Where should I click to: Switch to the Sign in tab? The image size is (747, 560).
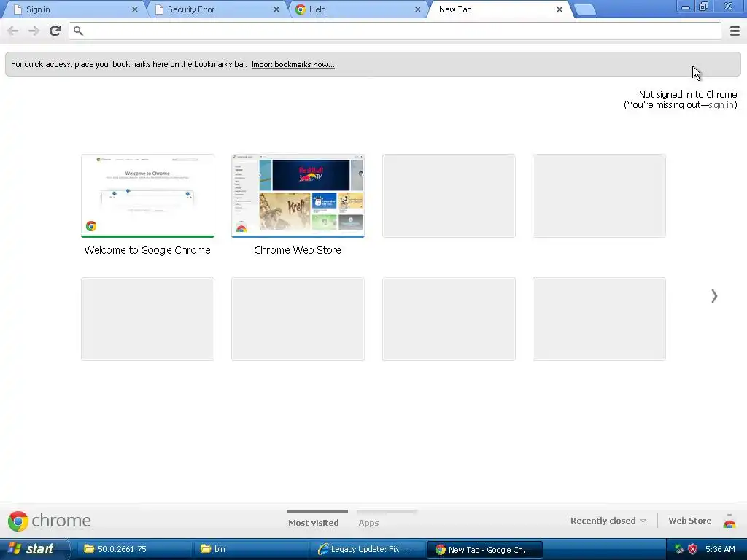click(x=75, y=9)
